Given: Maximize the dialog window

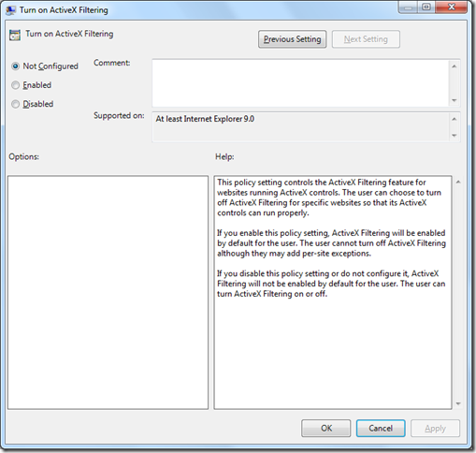Looking at the screenshot, I should (x=426, y=7).
